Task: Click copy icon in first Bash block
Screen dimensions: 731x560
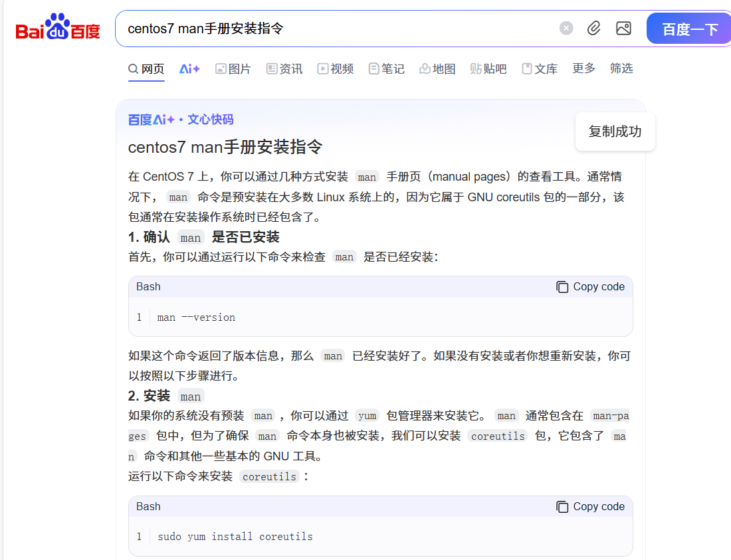Action: coord(562,287)
